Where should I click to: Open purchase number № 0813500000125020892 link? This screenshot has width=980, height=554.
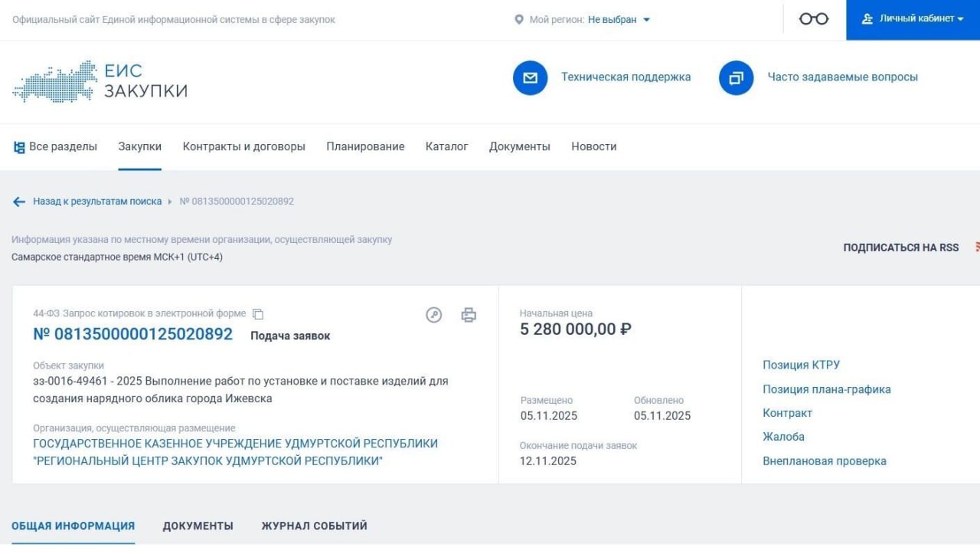[134, 335]
